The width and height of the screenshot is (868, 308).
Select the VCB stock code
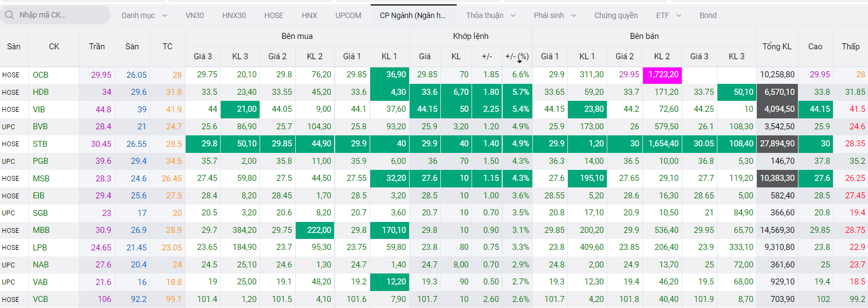[x=41, y=299]
